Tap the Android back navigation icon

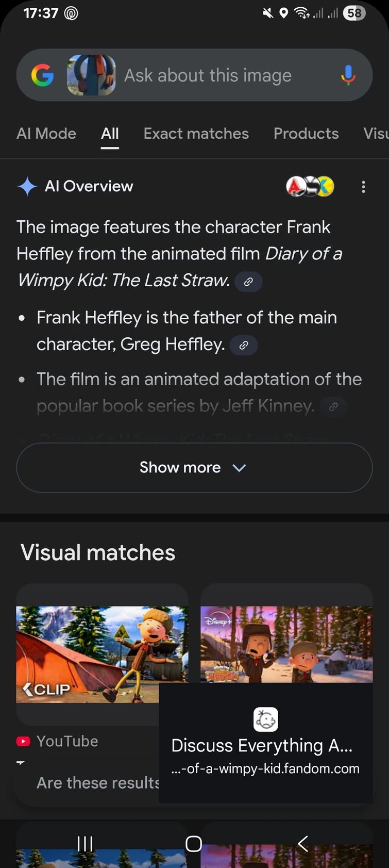[x=303, y=844]
